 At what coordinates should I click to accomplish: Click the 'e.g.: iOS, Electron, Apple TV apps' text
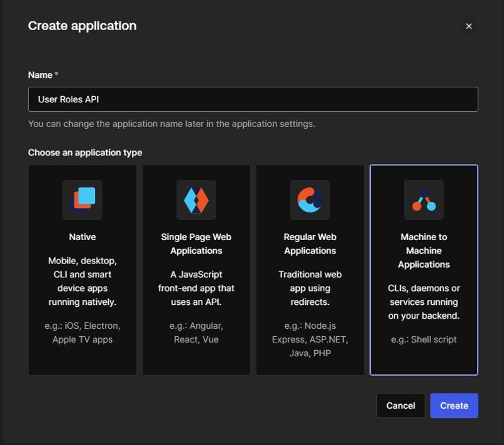(82, 332)
